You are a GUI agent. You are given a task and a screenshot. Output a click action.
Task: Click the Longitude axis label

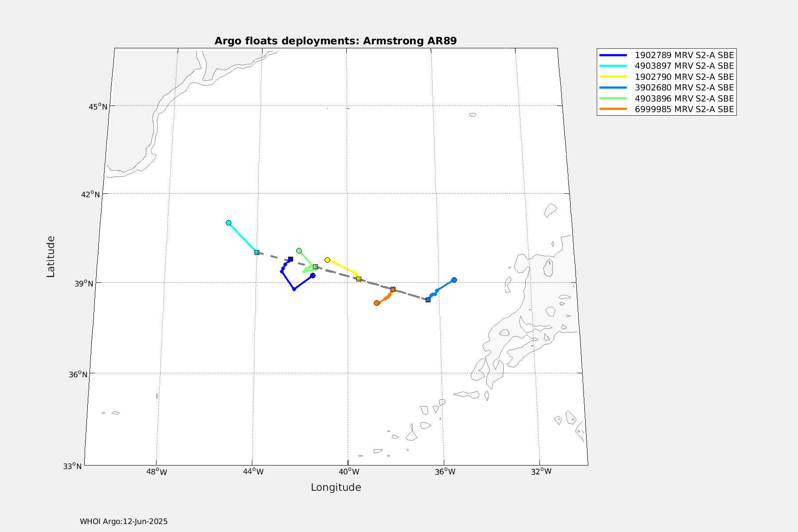tap(336, 488)
